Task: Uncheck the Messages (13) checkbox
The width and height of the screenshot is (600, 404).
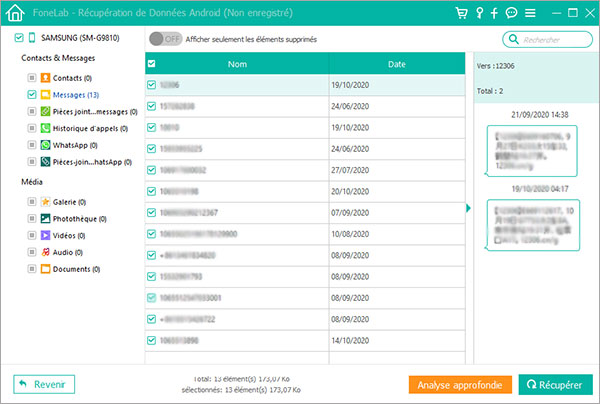Action: (32, 94)
